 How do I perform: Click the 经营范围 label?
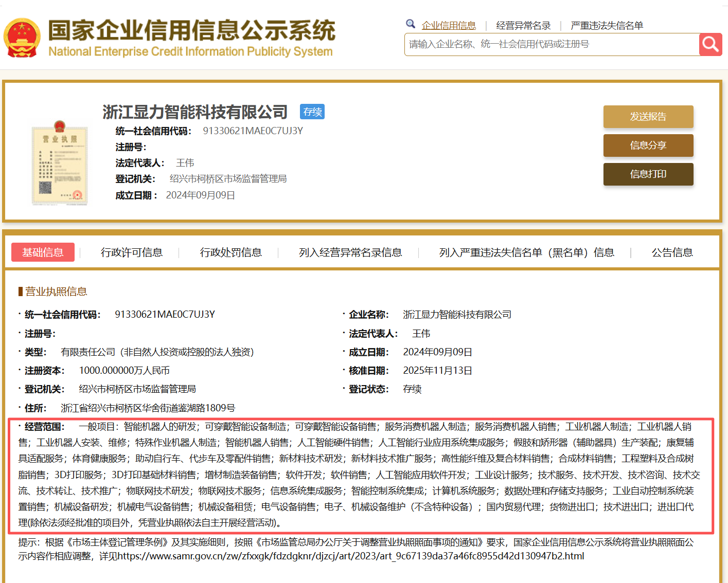coord(45,427)
